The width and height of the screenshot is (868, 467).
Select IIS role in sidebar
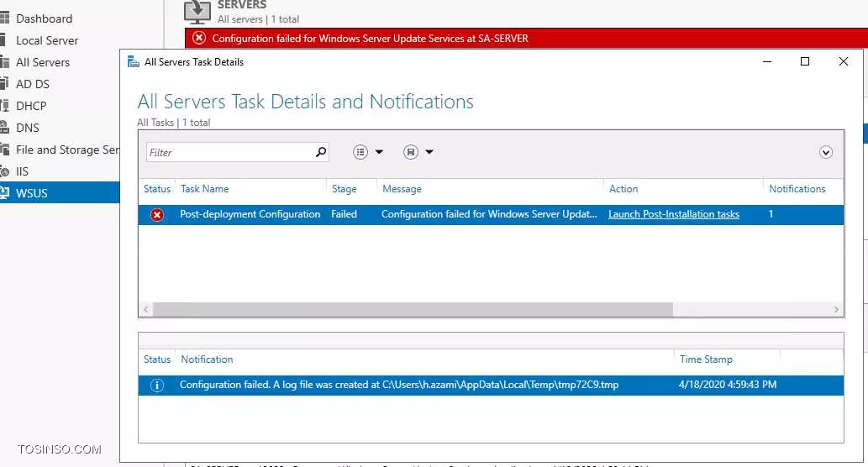tap(22, 171)
